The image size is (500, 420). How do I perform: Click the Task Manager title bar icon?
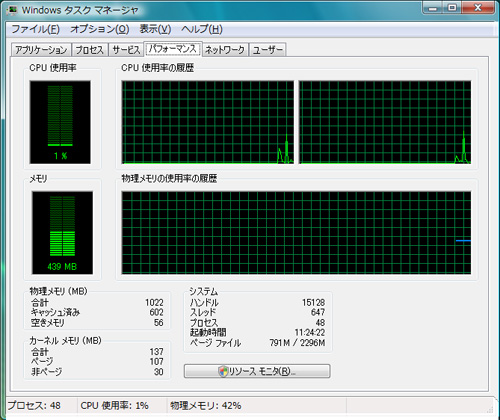click(12, 10)
